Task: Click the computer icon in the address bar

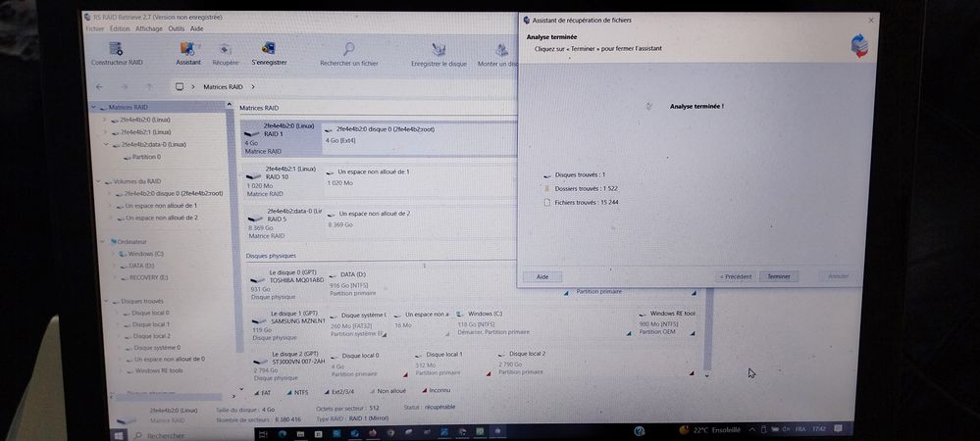Action: pos(180,87)
